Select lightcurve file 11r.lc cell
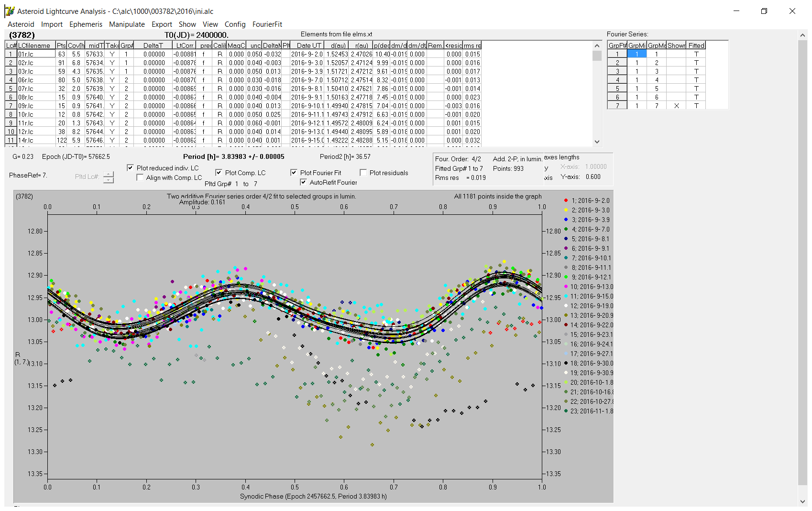 point(36,123)
